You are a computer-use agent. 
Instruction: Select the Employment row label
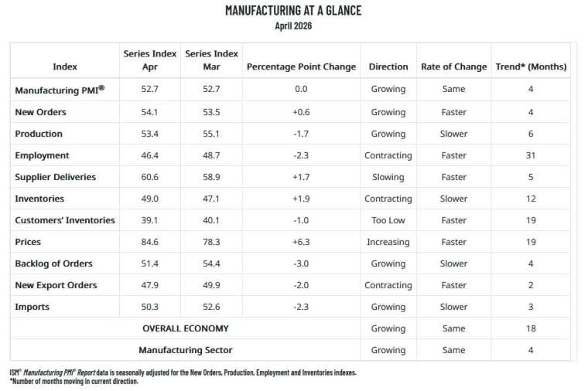[42, 155]
